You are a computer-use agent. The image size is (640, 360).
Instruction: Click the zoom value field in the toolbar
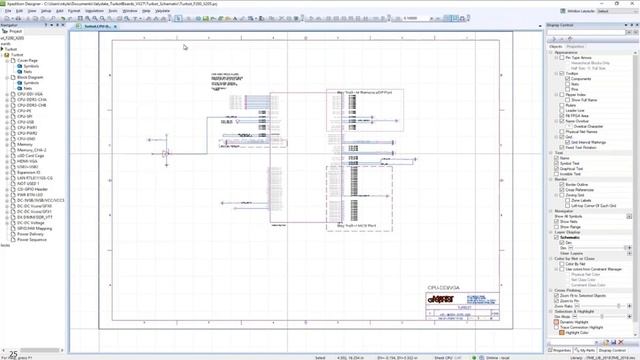pyautogui.click(x=416, y=18)
